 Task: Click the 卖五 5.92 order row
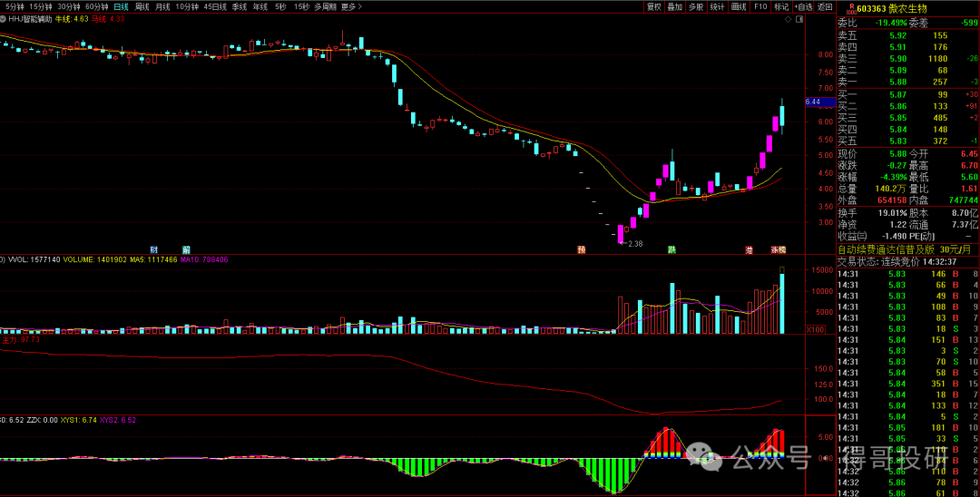click(908, 36)
